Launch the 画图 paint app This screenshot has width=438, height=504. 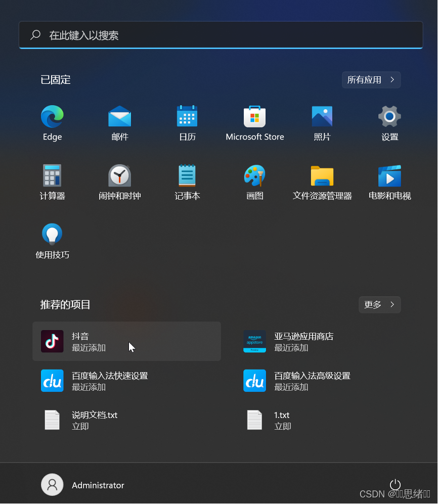coord(255,182)
